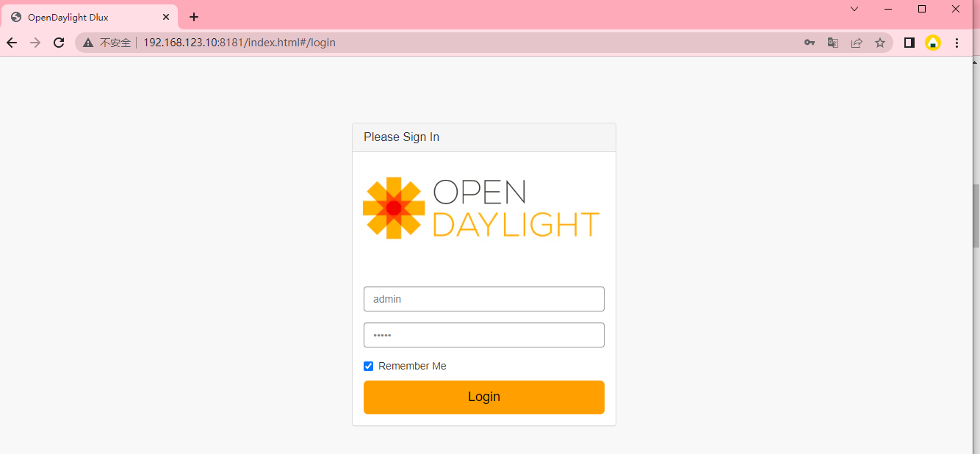Open the saved passwords key icon
The width and height of the screenshot is (980, 454).
810,43
